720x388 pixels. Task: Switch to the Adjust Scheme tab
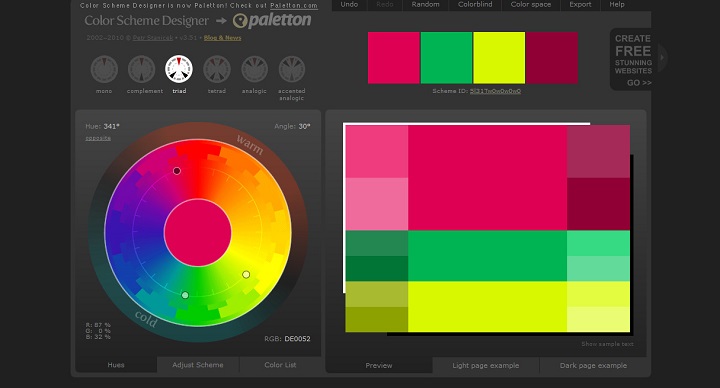pos(198,365)
